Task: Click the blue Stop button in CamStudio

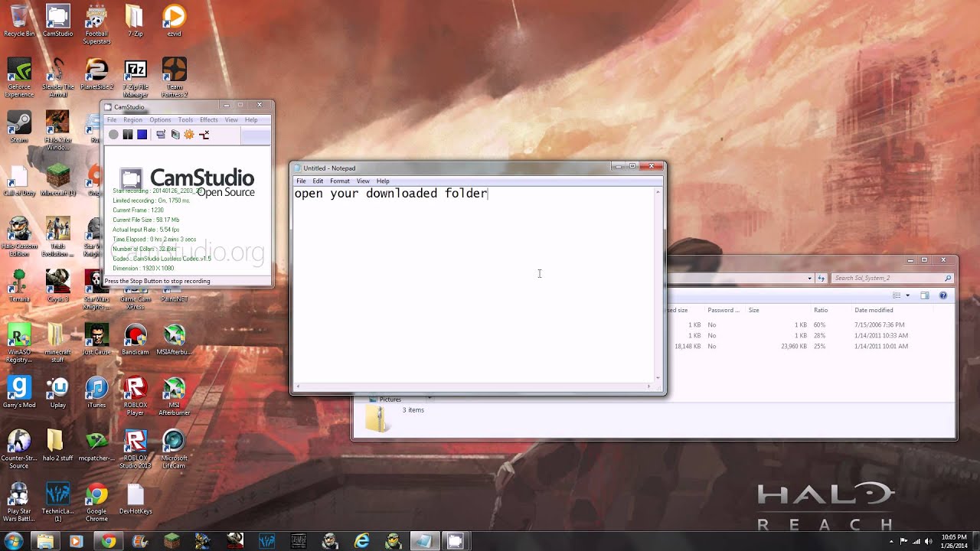Action: 142,135
